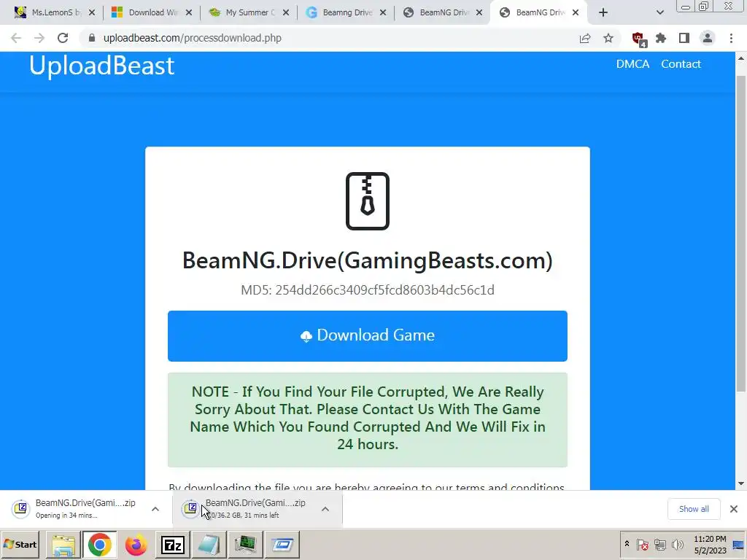Click the share page icon in address bar
Image resolution: width=747 pixels, height=560 pixels.
tap(585, 38)
